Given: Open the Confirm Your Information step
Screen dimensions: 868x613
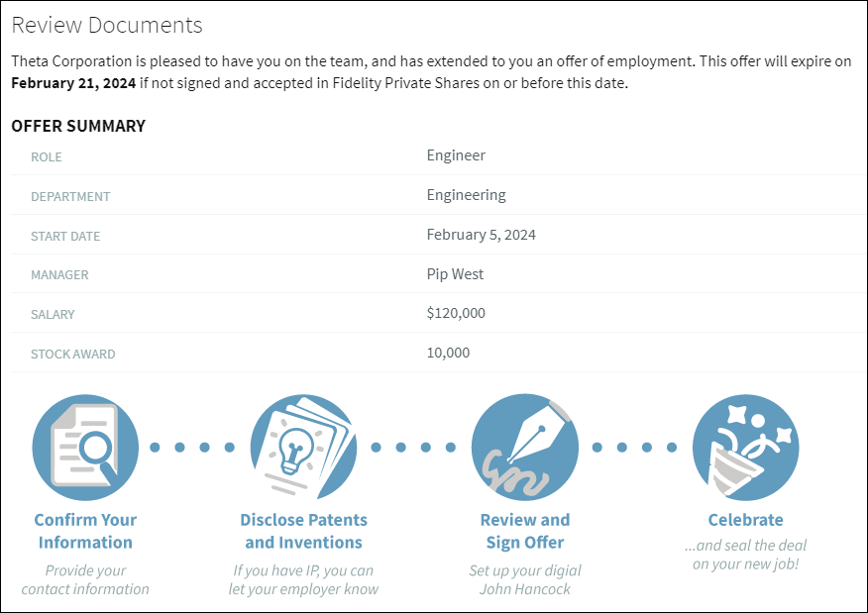Looking at the screenshot, I should point(85,531).
